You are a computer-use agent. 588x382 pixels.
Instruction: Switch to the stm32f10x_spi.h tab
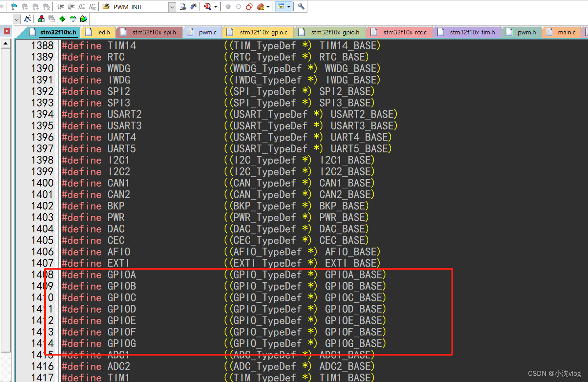click(149, 32)
